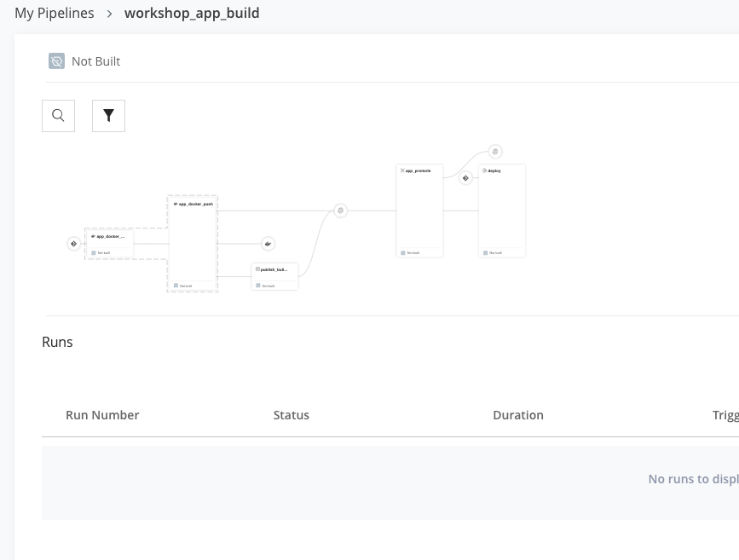The height and width of the screenshot is (560, 739).
Task: Open My Pipelines breadcrumb link
Action: pyautogui.click(x=54, y=13)
